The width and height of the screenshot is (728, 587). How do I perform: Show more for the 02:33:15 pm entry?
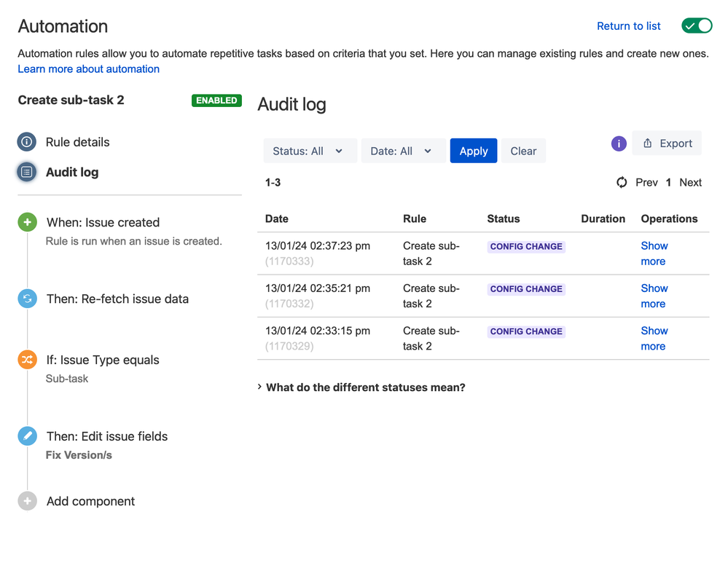(654, 338)
